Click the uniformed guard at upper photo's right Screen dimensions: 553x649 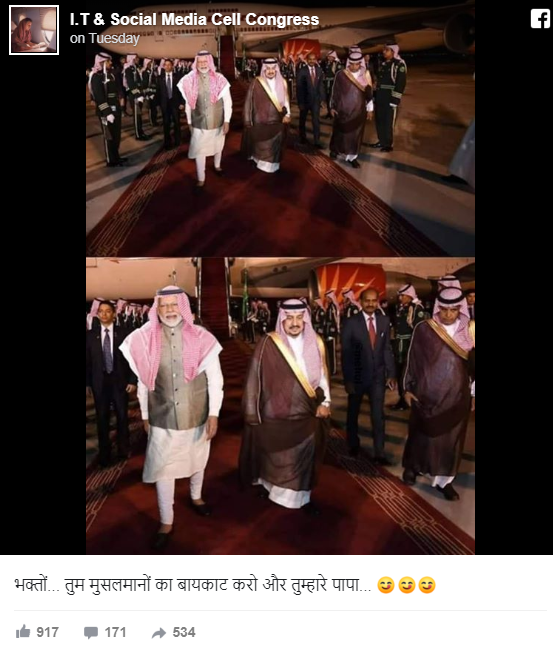[x=388, y=97]
